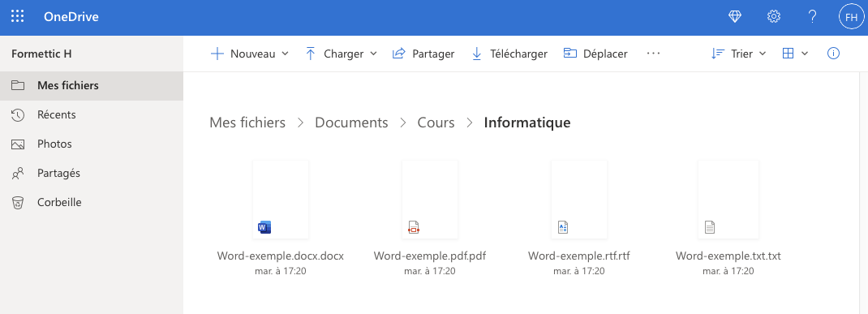Open the FH account avatar

tap(852, 17)
